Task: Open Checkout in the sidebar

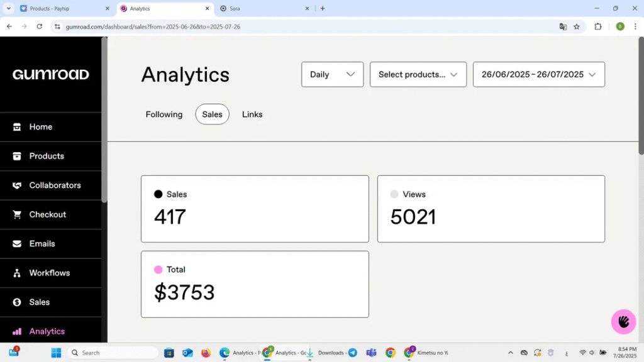Action: point(47,214)
